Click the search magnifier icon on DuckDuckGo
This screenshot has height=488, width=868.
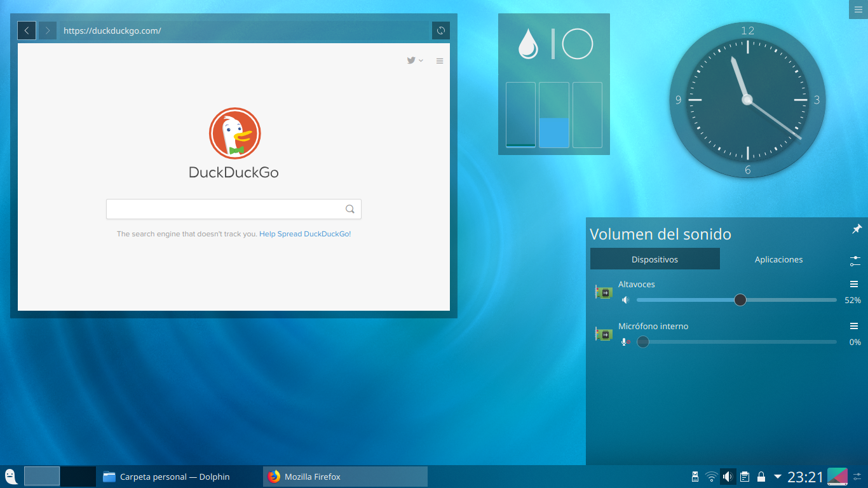point(350,209)
